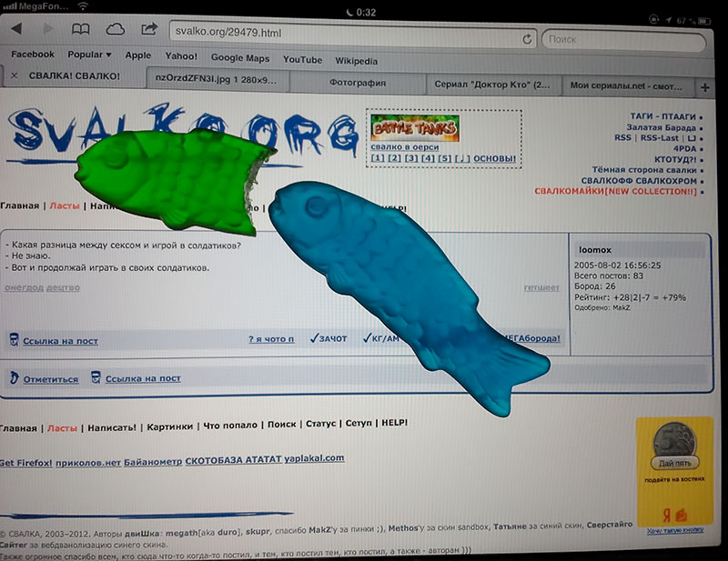Switch to the Фотография tab

(x=358, y=83)
